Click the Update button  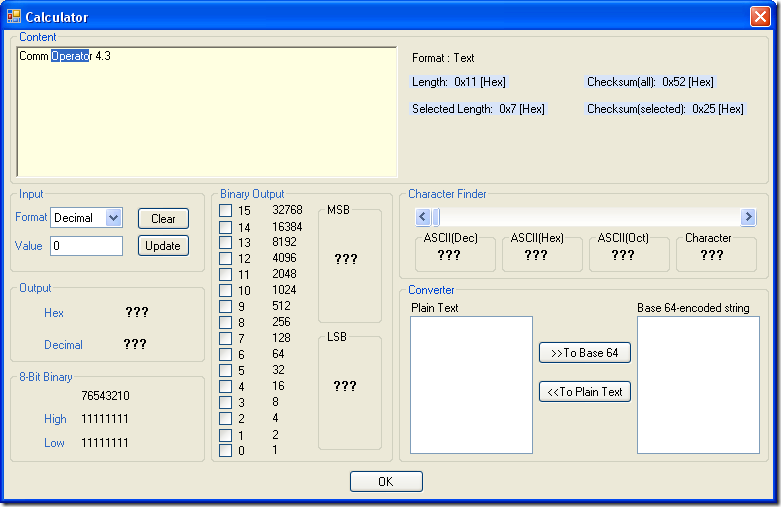(163, 246)
